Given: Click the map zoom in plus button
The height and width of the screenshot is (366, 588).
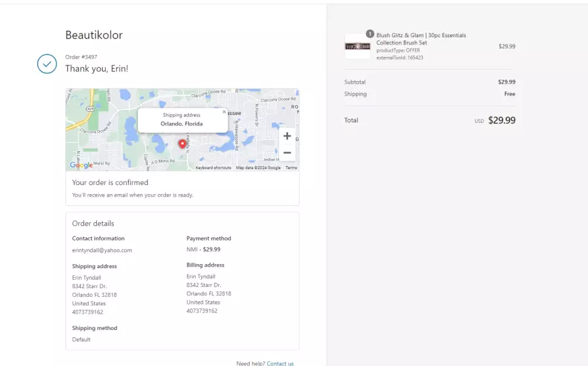Looking at the screenshot, I should point(287,136).
